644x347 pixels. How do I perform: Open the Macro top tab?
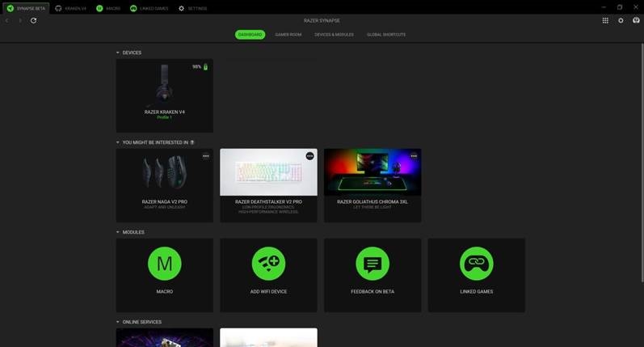[108, 8]
